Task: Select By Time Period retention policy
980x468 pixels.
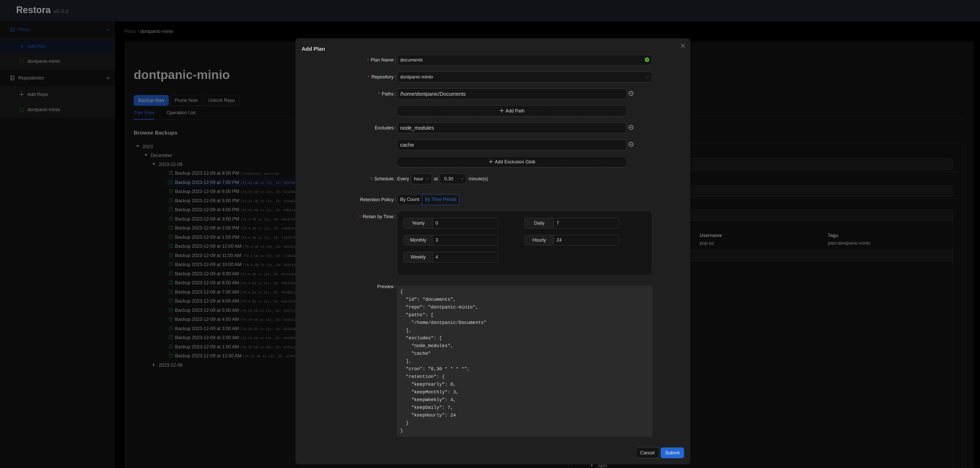Action: (x=440, y=200)
